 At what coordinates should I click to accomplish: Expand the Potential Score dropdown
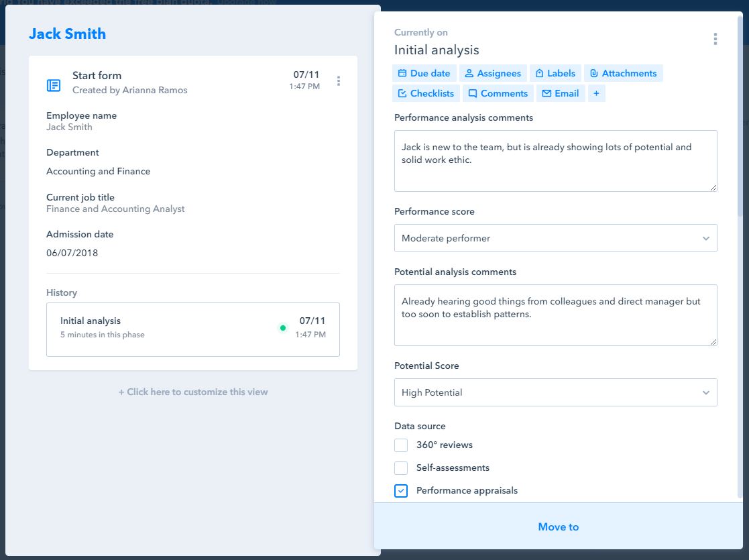pos(555,392)
